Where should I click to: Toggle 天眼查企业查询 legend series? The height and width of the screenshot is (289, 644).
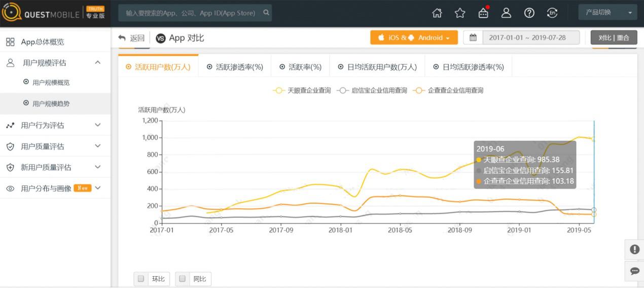302,90
